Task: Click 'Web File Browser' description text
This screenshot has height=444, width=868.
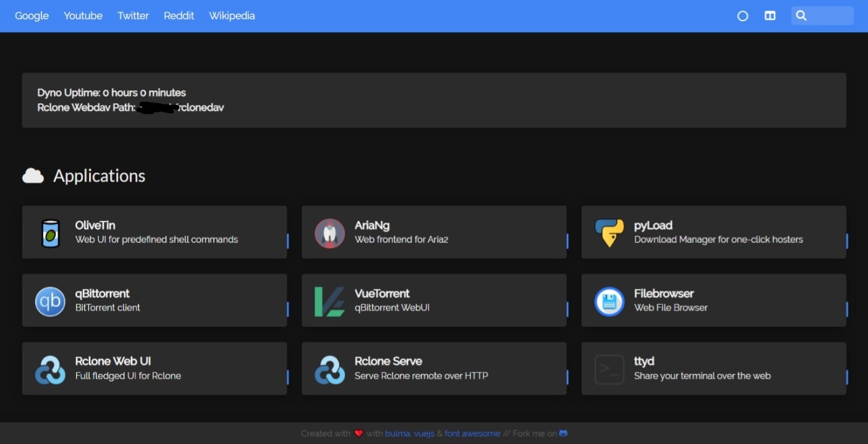Action: click(x=671, y=307)
